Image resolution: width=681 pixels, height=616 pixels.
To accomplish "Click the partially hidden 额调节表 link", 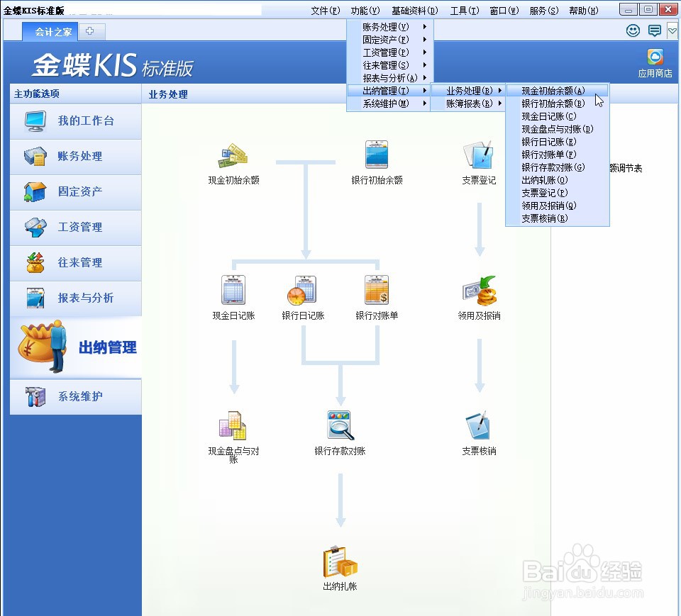I will click(626, 169).
